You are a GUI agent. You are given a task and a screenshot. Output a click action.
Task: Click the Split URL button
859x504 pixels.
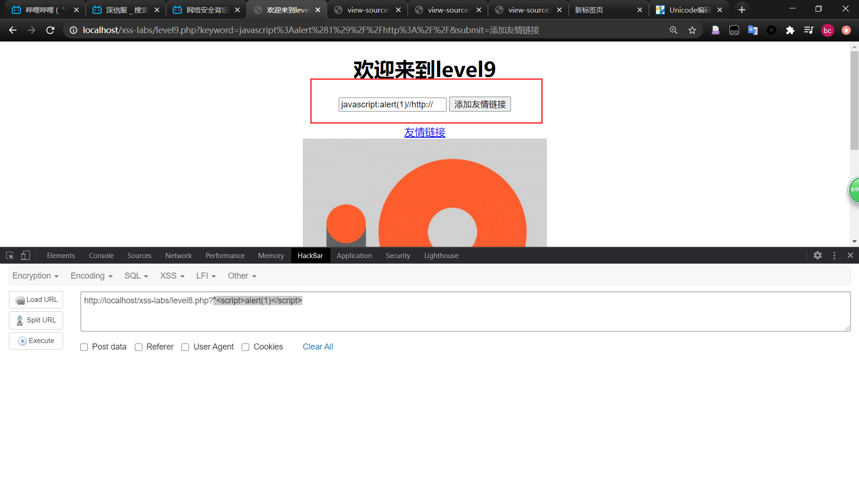pyautogui.click(x=36, y=321)
